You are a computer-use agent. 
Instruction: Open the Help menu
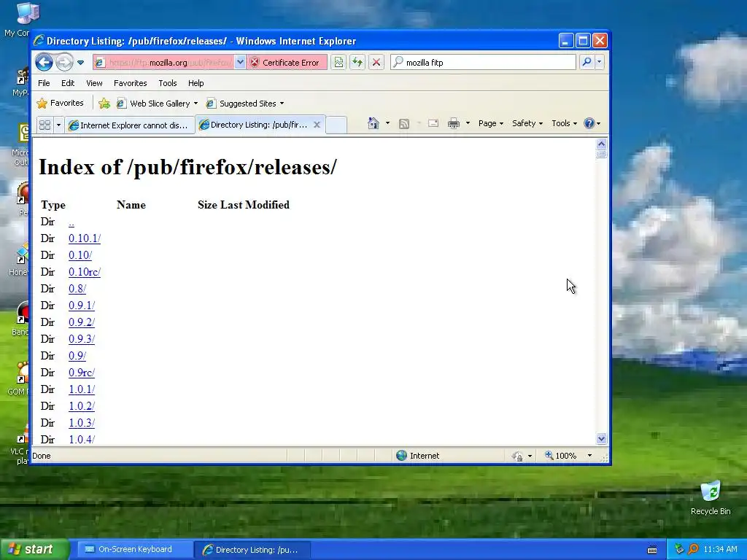pyautogui.click(x=196, y=83)
